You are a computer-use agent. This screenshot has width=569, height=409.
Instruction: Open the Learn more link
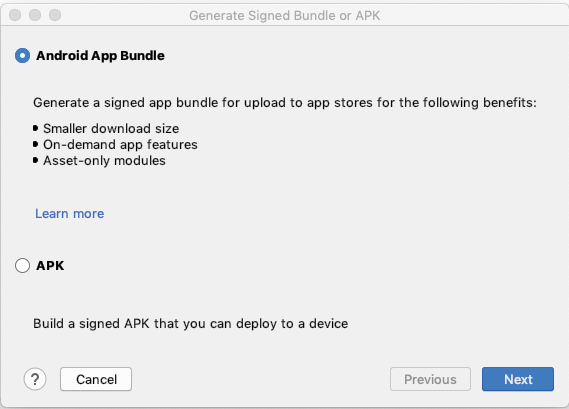click(x=70, y=213)
